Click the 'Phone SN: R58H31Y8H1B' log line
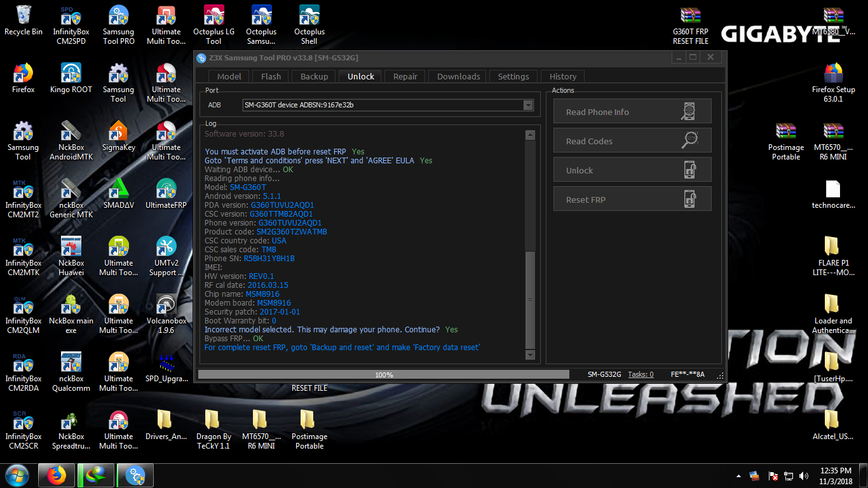This screenshot has height=488, width=868. pyautogui.click(x=250, y=259)
